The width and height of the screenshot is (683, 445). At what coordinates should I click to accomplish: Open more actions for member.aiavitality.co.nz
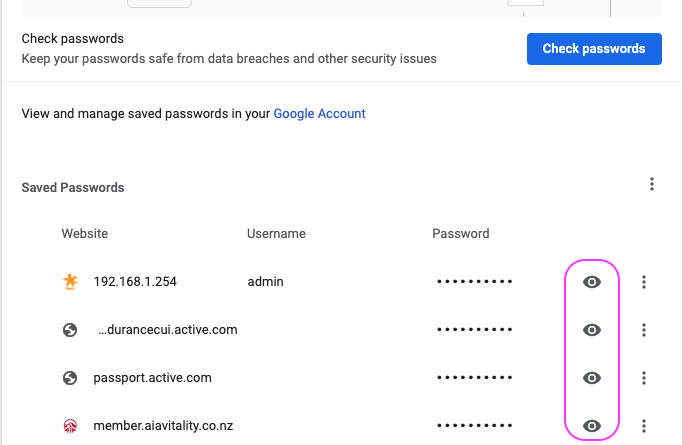click(644, 426)
